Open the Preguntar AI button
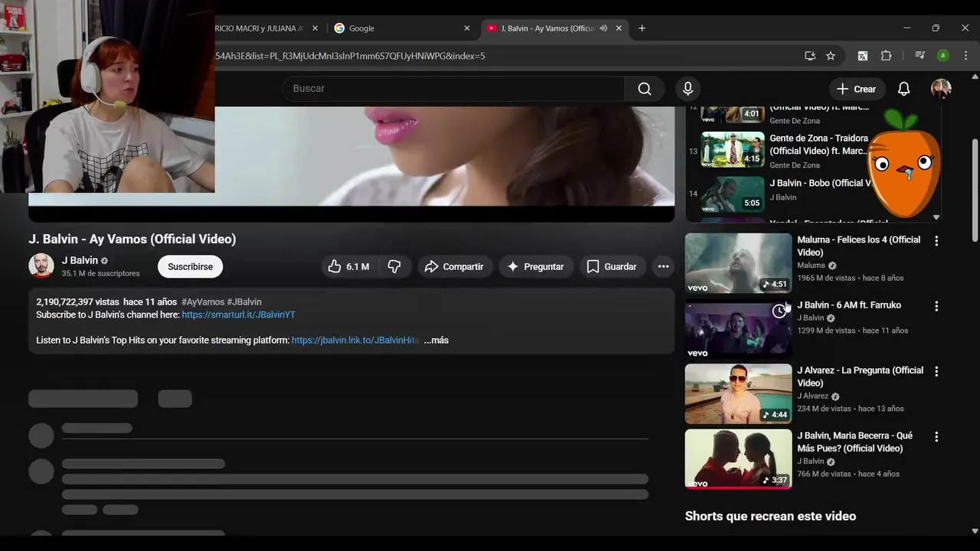Image resolution: width=980 pixels, height=551 pixels. (x=535, y=266)
